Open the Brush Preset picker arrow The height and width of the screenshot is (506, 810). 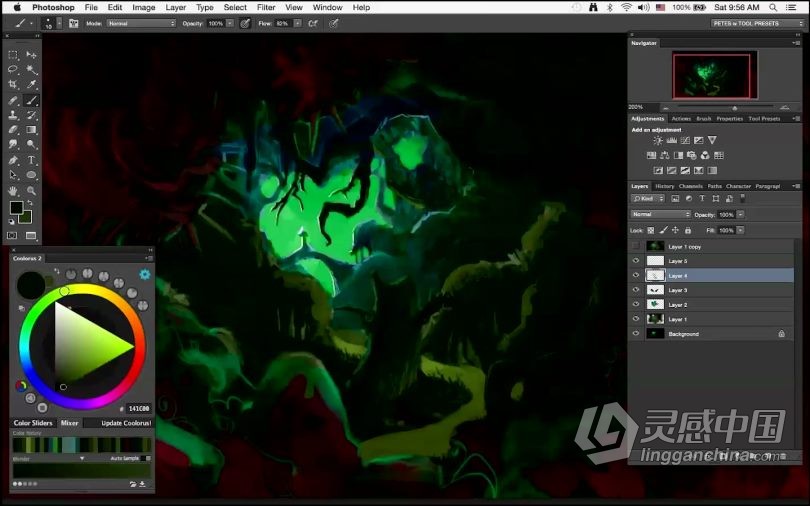pyautogui.click(x=59, y=23)
